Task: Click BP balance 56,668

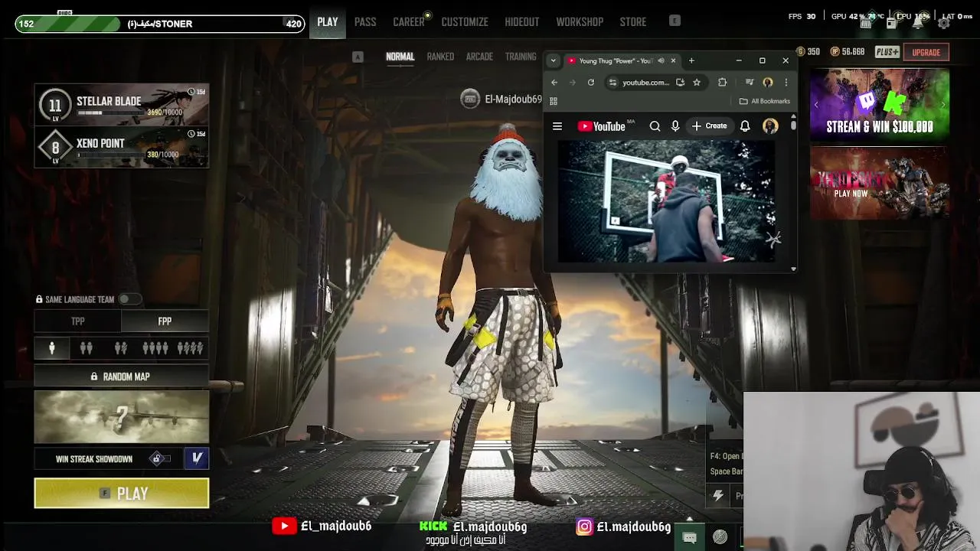Action: 847,52
